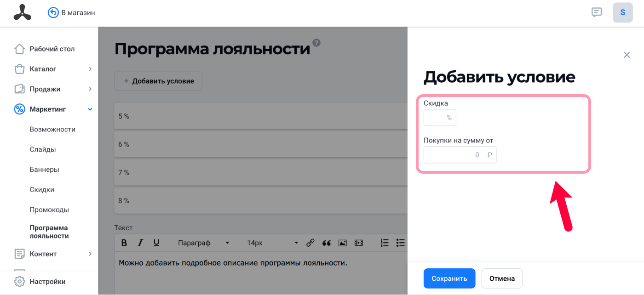Click the numbered list icon
The height and width of the screenshot is (295, 644).
click(385, 243)
